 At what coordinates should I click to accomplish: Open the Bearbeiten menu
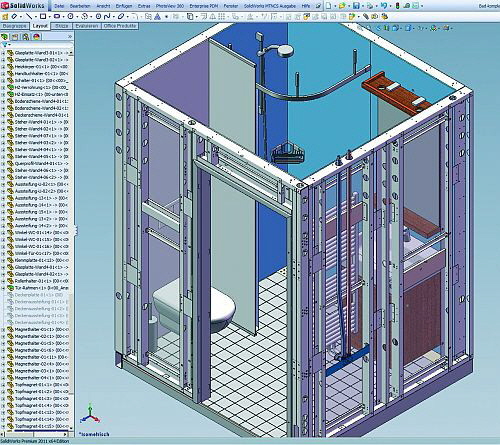point(80,6)
